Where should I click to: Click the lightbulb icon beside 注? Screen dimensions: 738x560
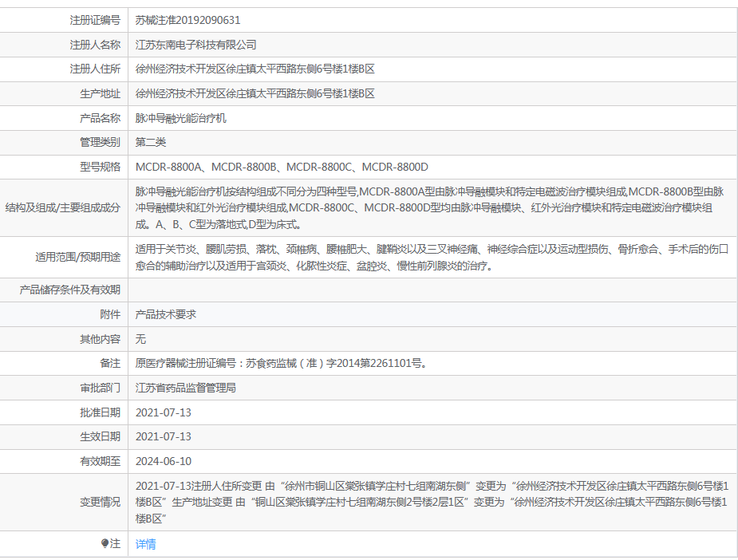105,543
